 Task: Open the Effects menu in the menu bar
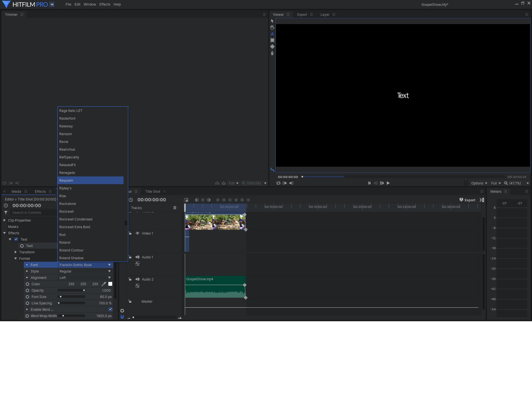pyautogui.click(x=105, y=4)
